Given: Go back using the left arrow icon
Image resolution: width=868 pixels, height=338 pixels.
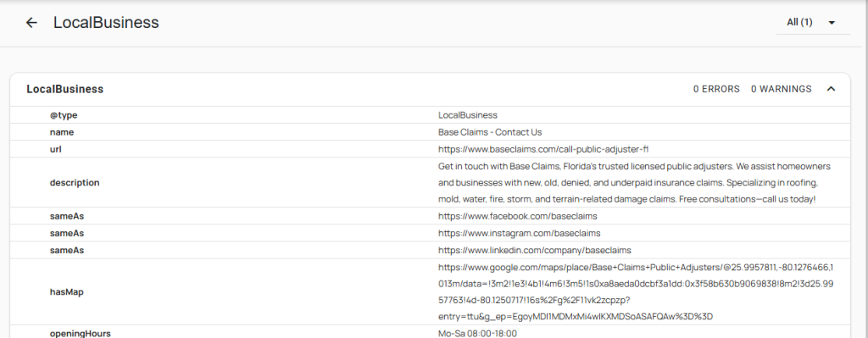Looking at the screenshot, I should [31, 23].
